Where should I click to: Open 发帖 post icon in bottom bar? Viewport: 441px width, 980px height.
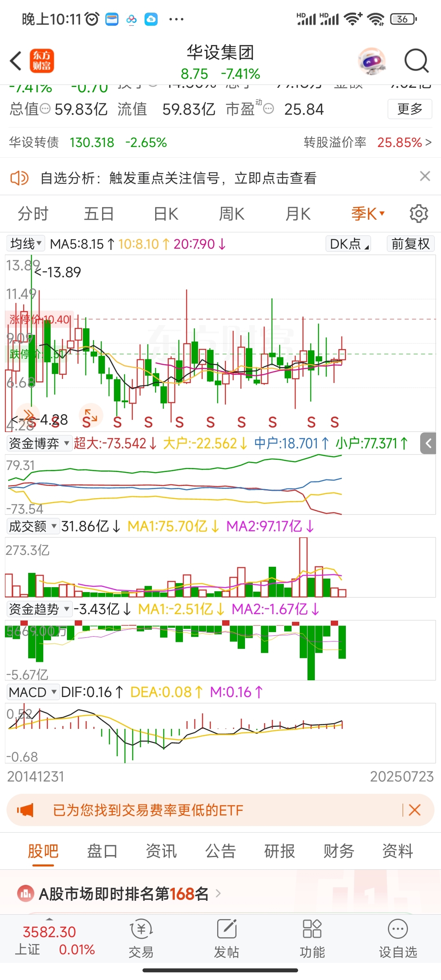tap(227, 938)
